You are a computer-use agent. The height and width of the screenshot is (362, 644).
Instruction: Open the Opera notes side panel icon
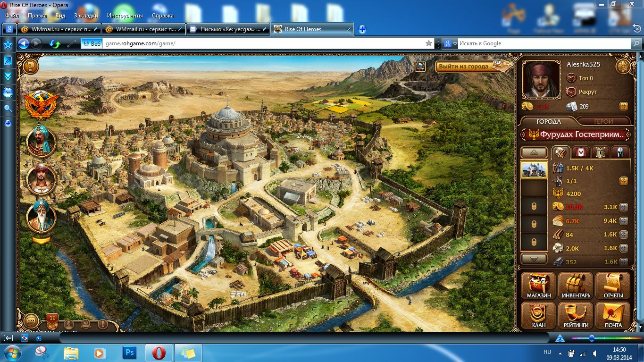point(8,60)
